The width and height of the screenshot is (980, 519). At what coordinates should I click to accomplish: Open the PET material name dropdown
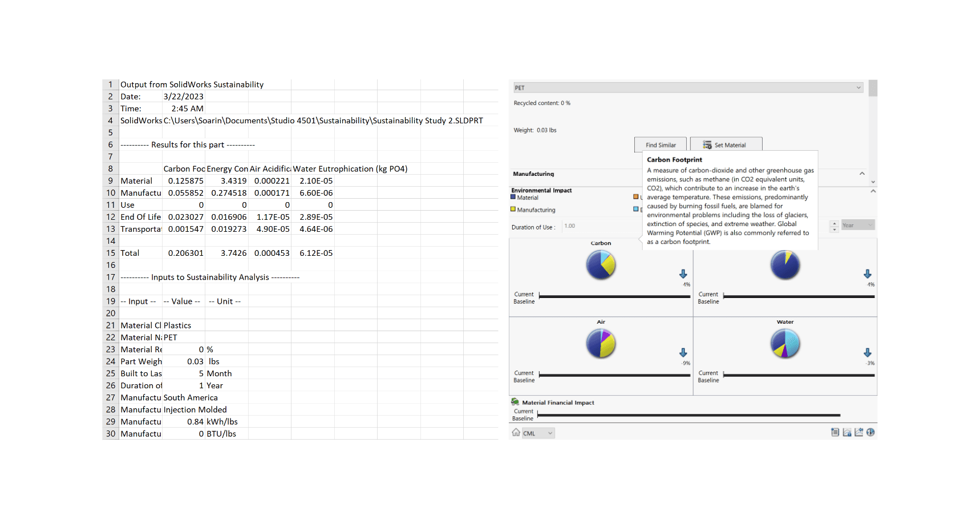(689, 88)
